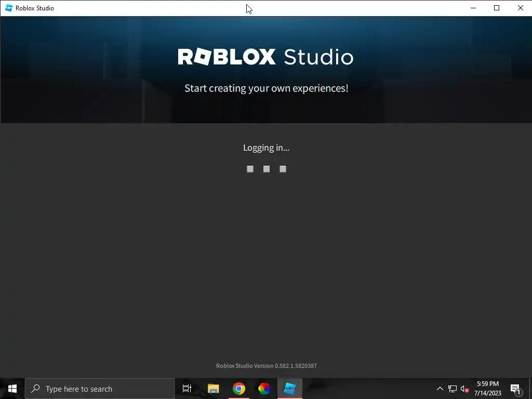The height and width of the screenshot is (399, 532).
Task: Minimize the Roblox Studio window
Action: [473, 8]
